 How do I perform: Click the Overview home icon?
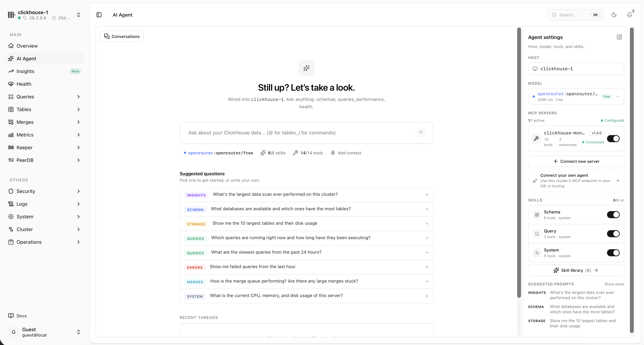tap(11, 46)
